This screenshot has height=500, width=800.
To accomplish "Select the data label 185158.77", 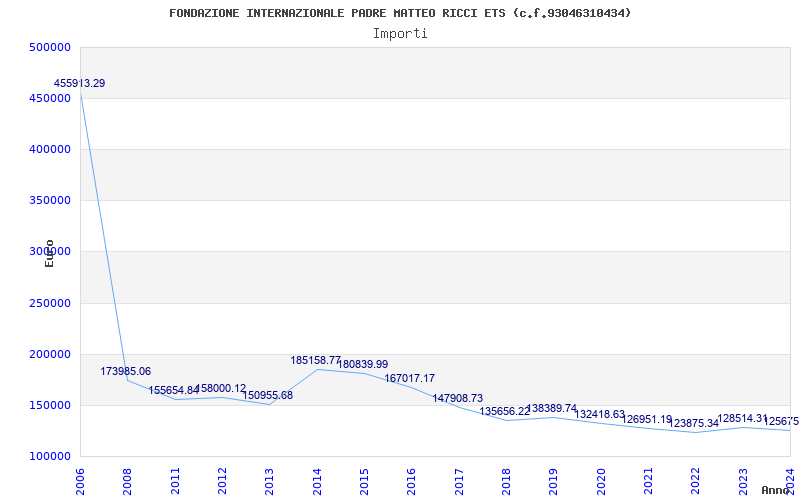I will (x=316, y=360).
